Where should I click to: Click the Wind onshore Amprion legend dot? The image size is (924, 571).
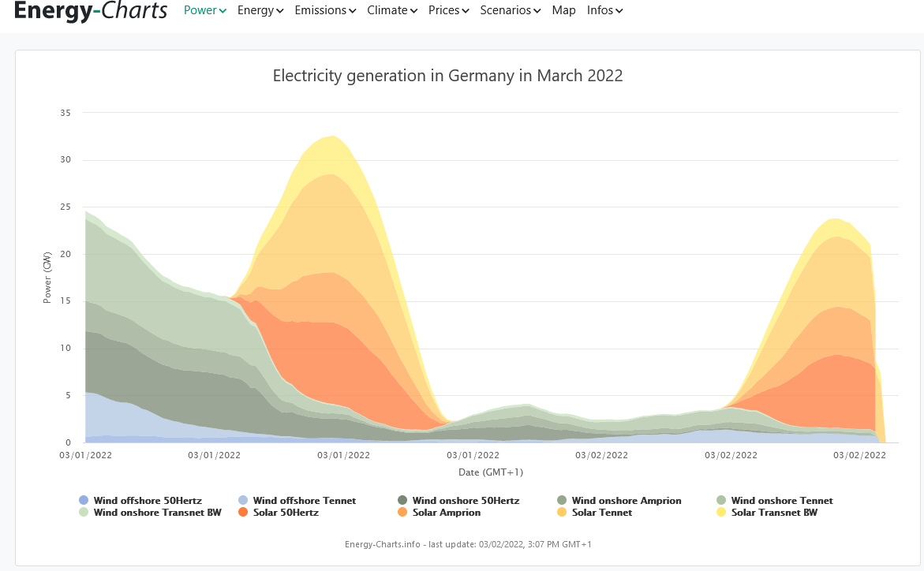tap(562, 501)
